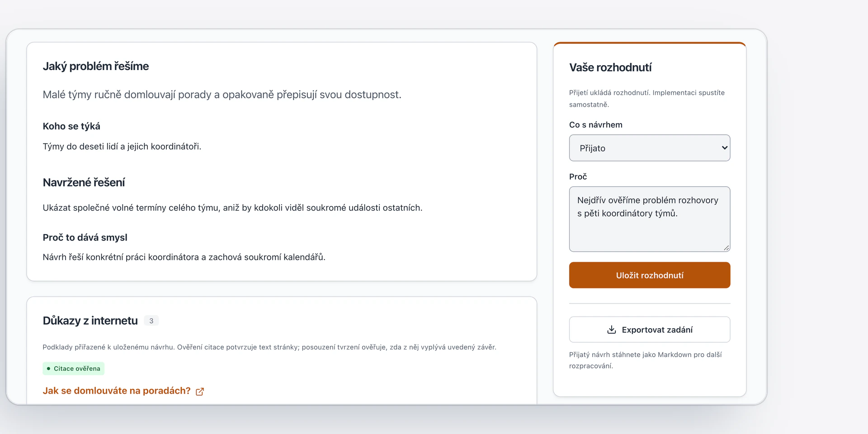Open the Co s návrhem dropdown showing Přijato
This screenshot has height=434, width=868.
point(650,148)
